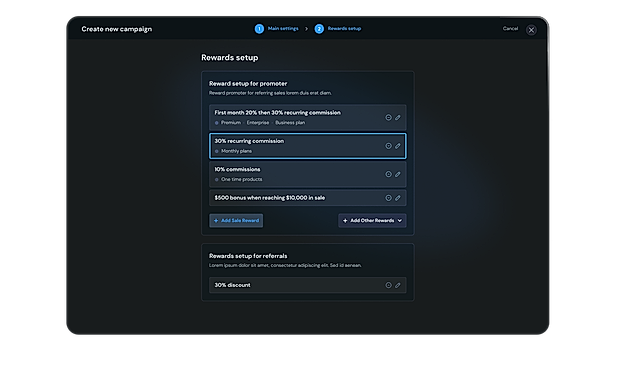The image size is (619, 368).
Task: Close the Create new campaign dialog
Action: pyautogui.click(x=531, y=30)
